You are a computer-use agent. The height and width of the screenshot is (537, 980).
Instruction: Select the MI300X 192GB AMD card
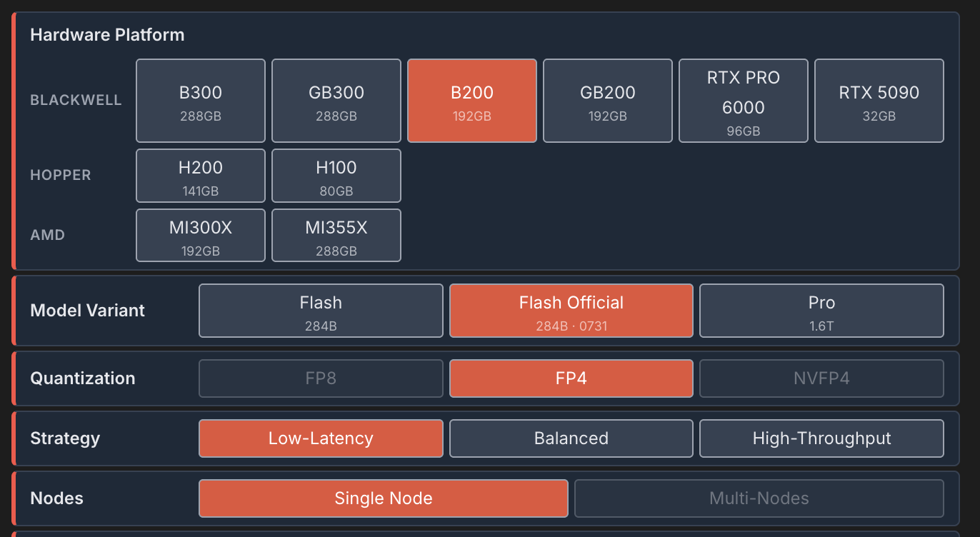(201, 236)
